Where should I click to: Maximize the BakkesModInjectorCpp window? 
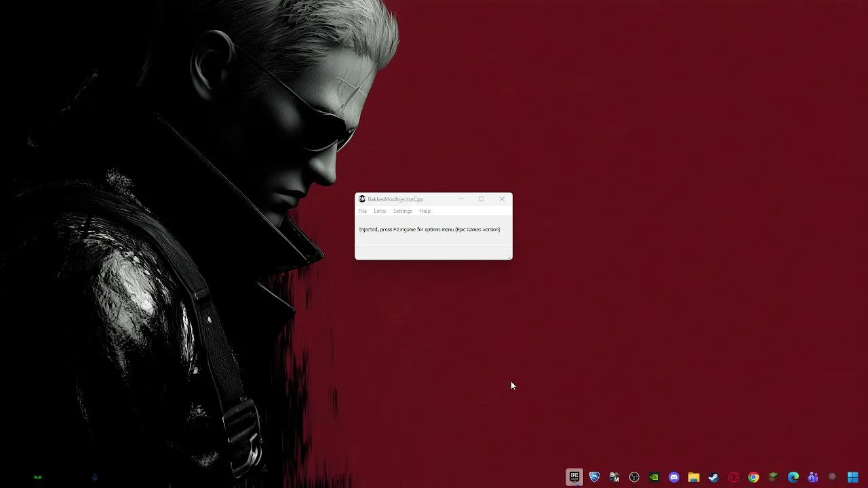(481, 199)
